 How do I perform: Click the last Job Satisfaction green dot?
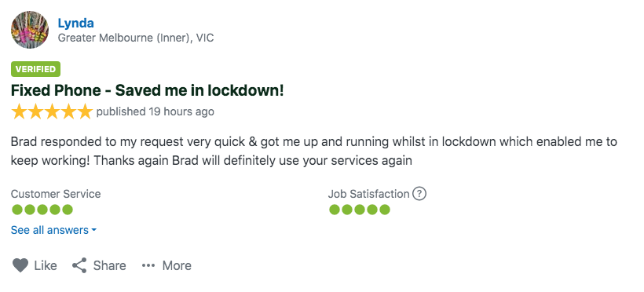[x=384, y=210]
